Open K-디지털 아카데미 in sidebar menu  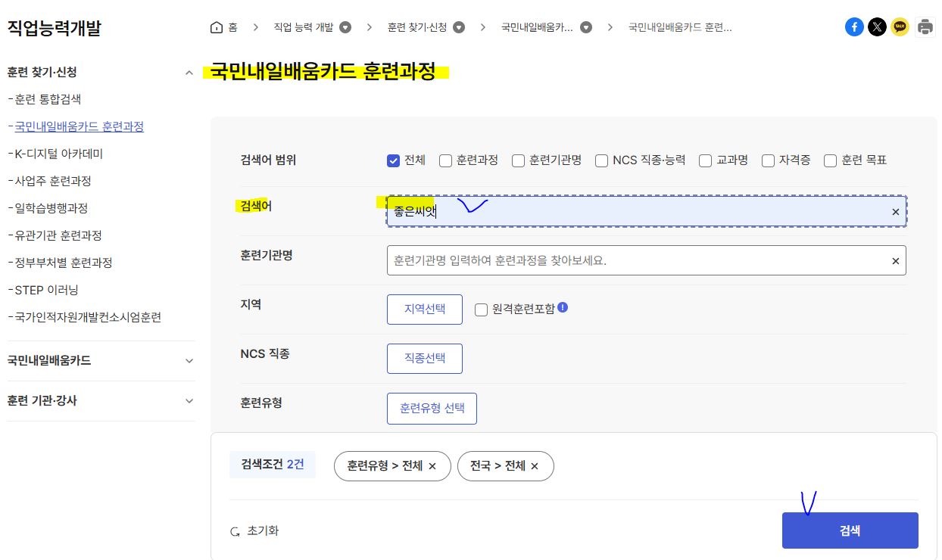click(59, 154)
